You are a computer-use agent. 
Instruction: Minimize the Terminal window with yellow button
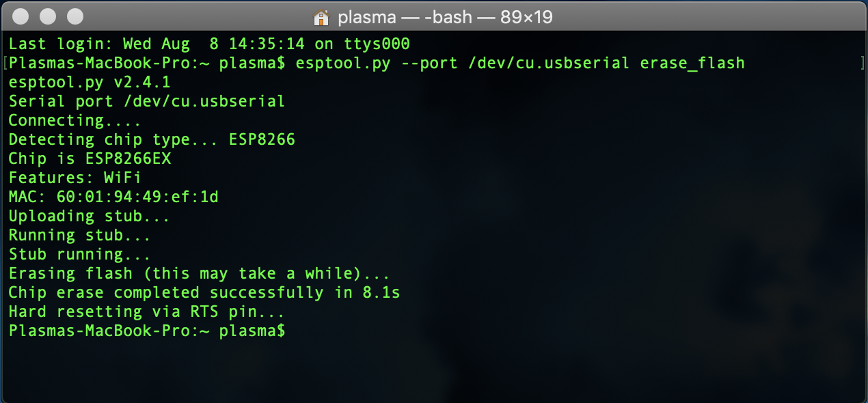coord(49,16)
